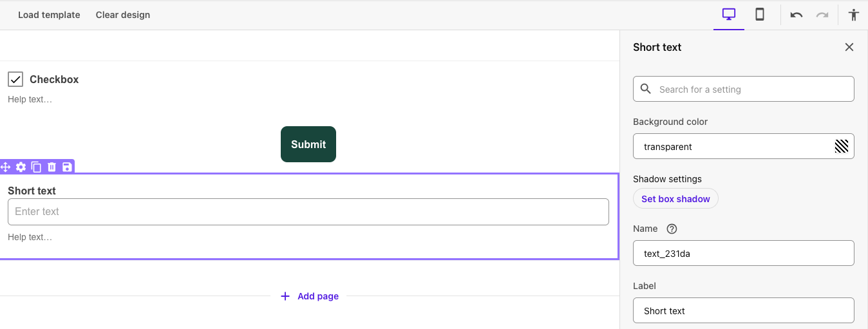Select the Short text label on canvas
Screen dimensions: 868x329
32,191
